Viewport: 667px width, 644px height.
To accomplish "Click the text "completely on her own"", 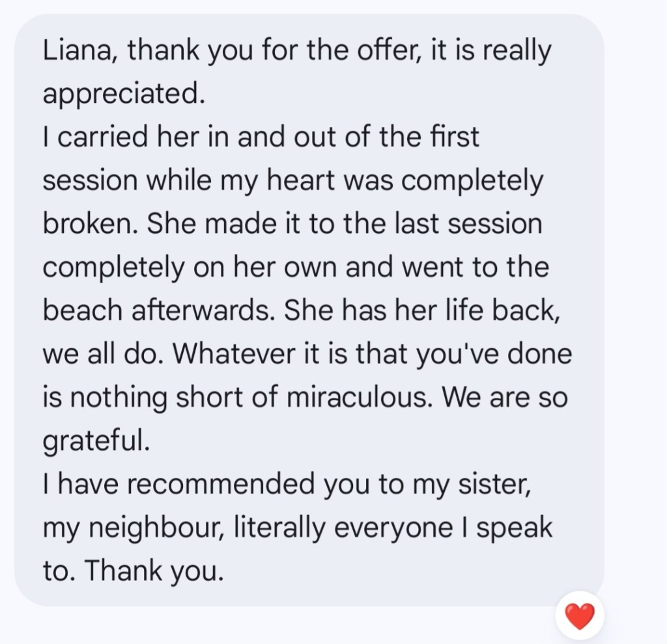I will 189,268.
